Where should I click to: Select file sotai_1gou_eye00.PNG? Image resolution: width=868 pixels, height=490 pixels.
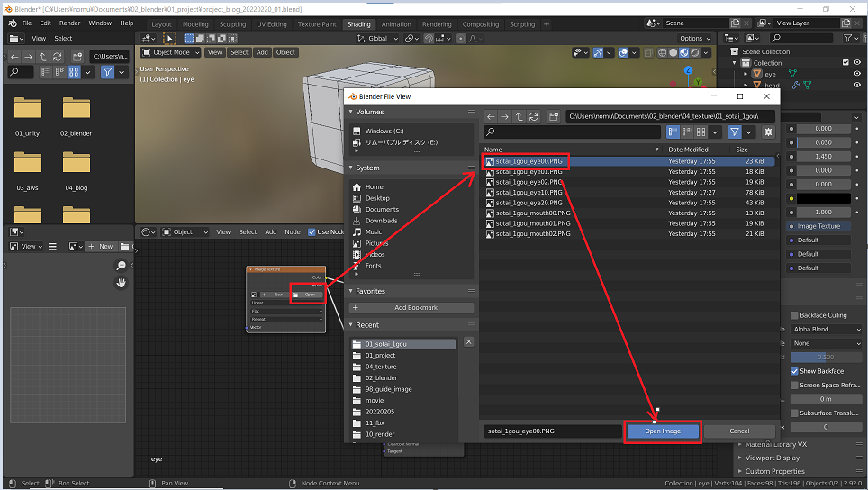click(628, 161)
